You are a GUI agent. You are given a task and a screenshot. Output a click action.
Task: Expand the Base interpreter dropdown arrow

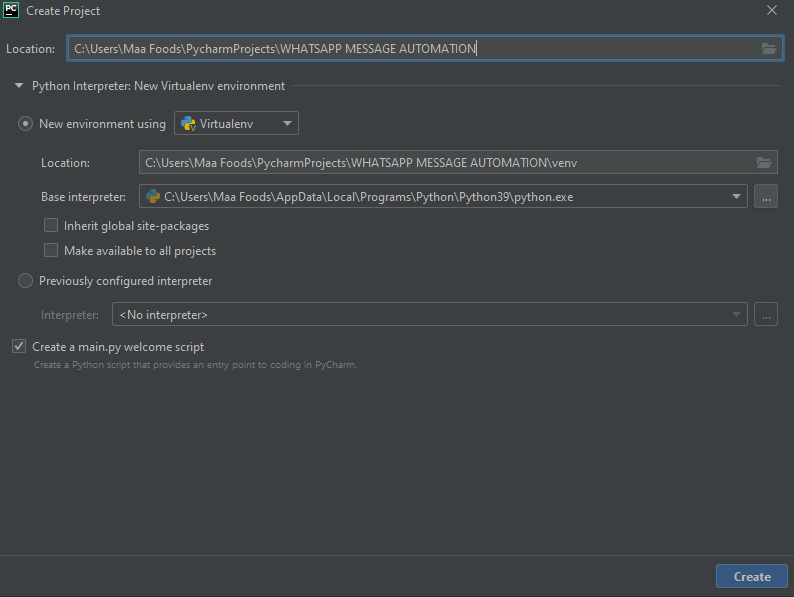click(736, 196)
